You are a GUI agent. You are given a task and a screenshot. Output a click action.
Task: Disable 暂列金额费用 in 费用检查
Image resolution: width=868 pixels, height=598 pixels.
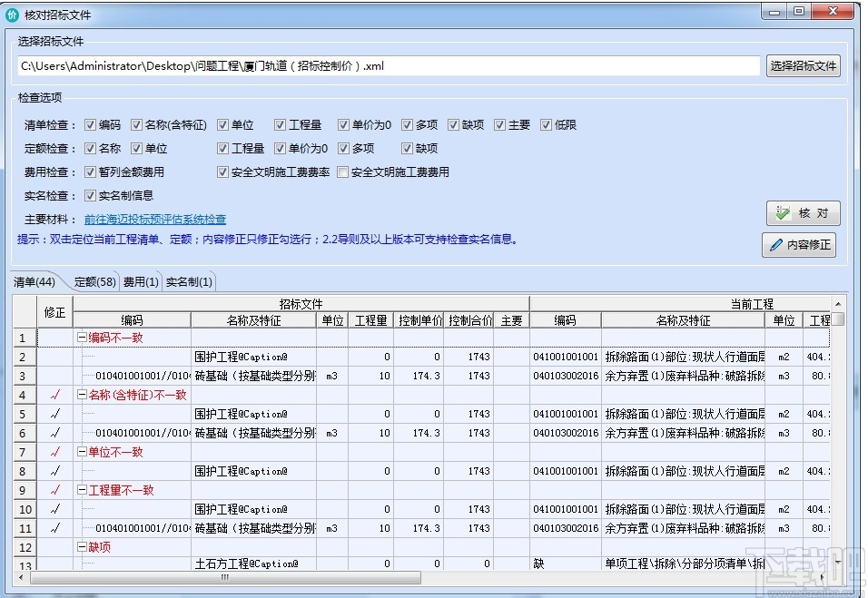point(88,172)
